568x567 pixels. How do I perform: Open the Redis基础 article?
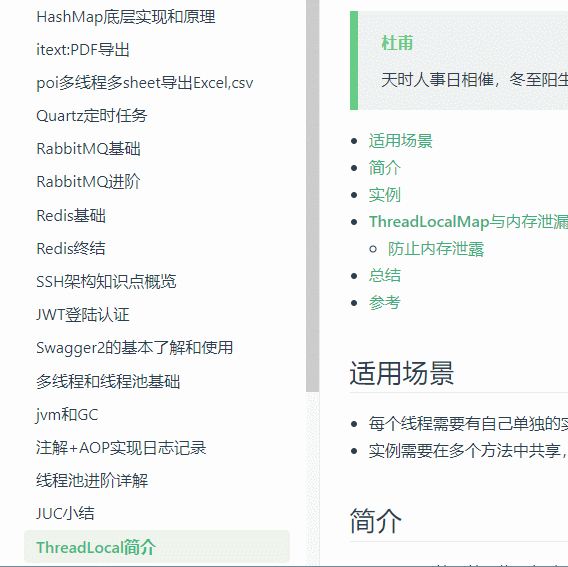[71, 216]
